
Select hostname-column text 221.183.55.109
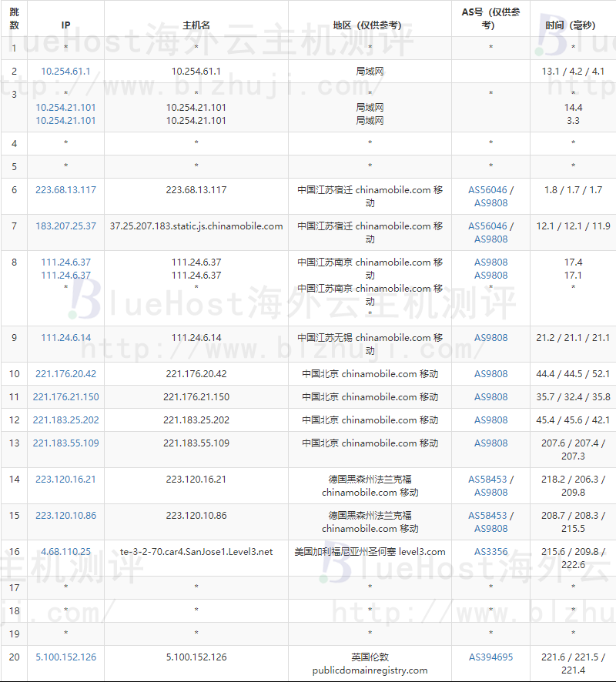coord(196,443)
